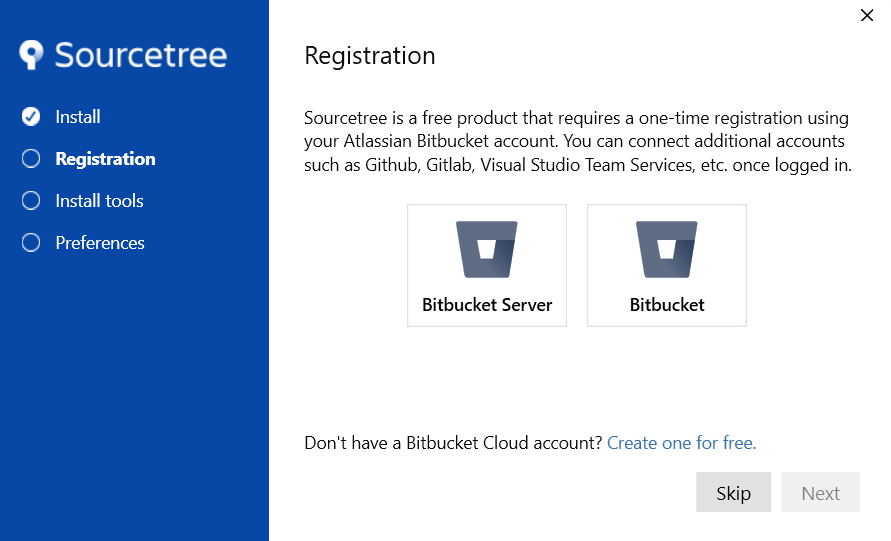Open the 'Create one for free.' link
The image size is (891, 541).
point(682,443)
